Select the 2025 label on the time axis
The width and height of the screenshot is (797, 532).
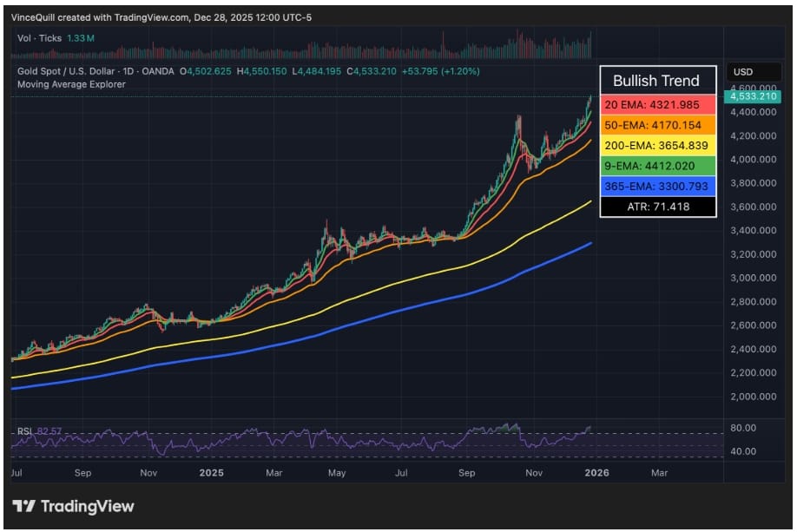coord(212,474)
